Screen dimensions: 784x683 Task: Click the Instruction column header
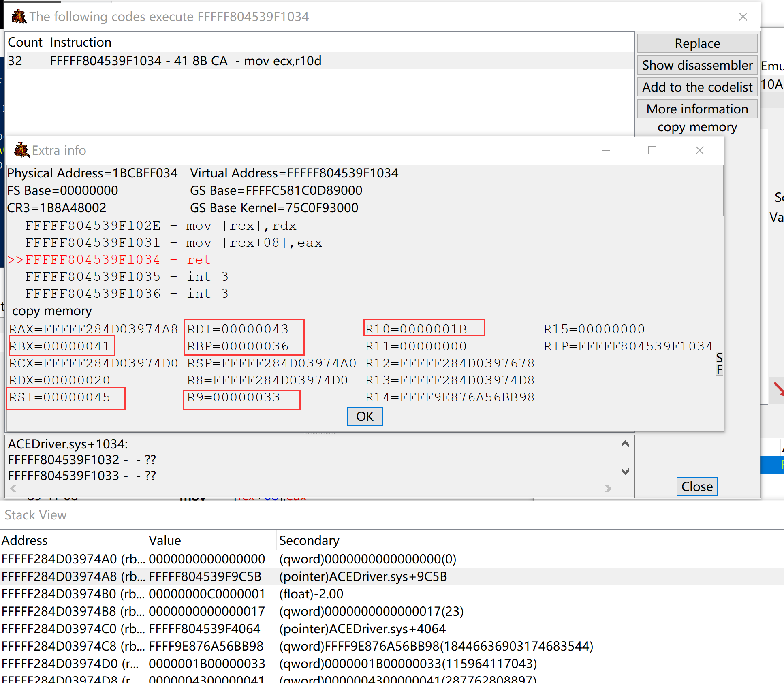pos(81,42)
